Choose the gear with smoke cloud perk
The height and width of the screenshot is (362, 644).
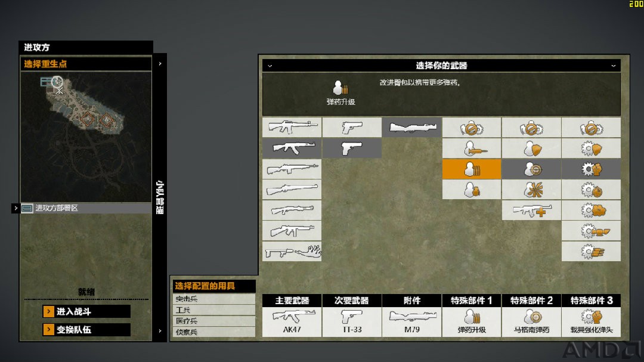point(591,211)
